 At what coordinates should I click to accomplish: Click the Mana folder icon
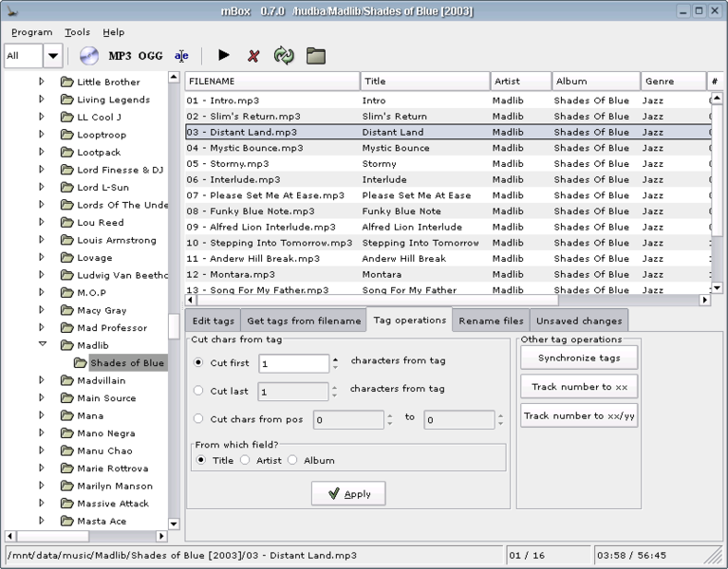coord(67,415)
